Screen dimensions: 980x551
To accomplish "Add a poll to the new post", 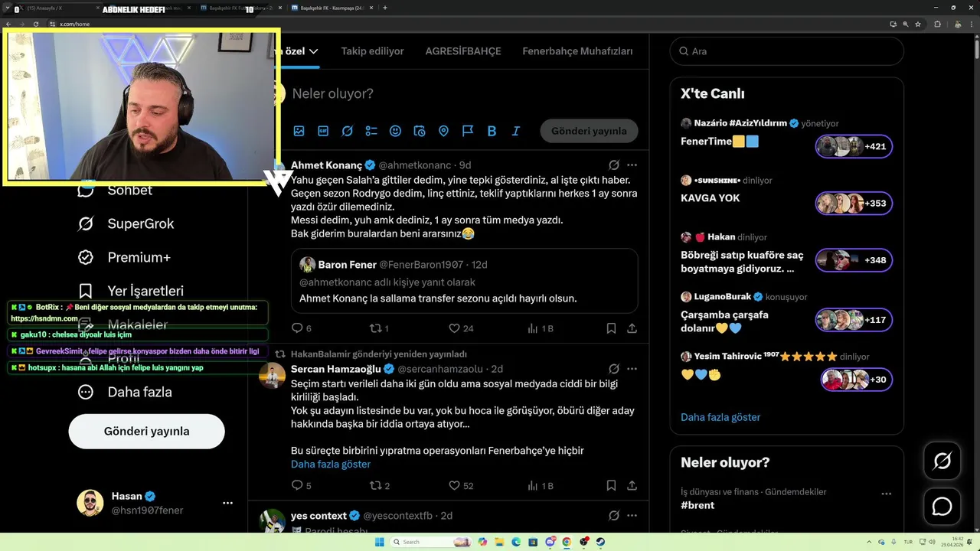I will pyautogui.click(x=371, y=131).
